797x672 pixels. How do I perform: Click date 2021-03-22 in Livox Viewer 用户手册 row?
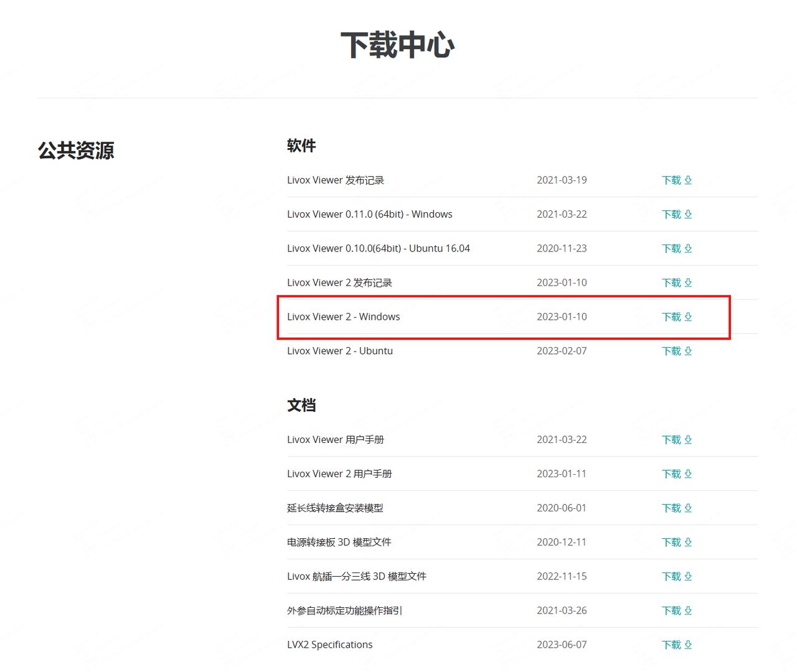pos(562,439)
